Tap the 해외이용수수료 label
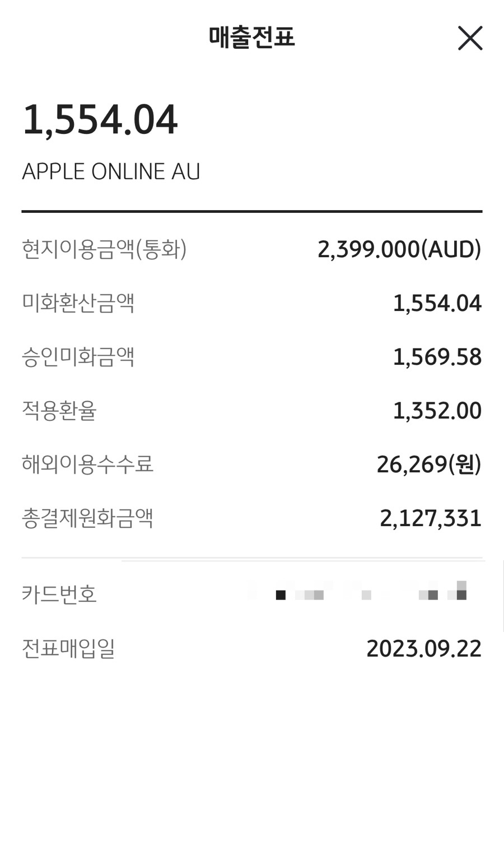Screen dimensions: 504x860 (x=87, y=464)
